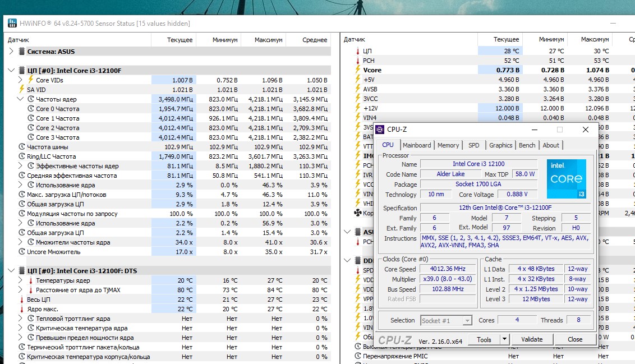Click the clock icon beside Модуляция частоты по запросу

pyautogui.click(x=21, y=213)
